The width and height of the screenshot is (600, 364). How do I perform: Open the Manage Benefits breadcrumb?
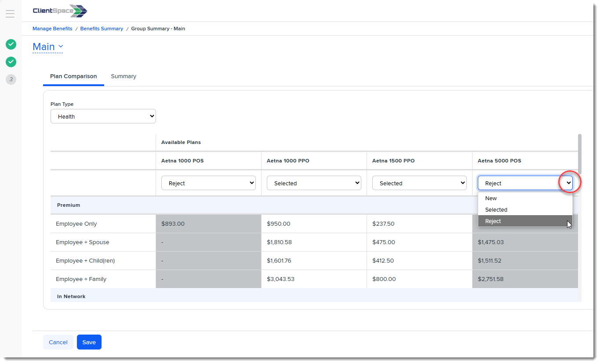52,29
